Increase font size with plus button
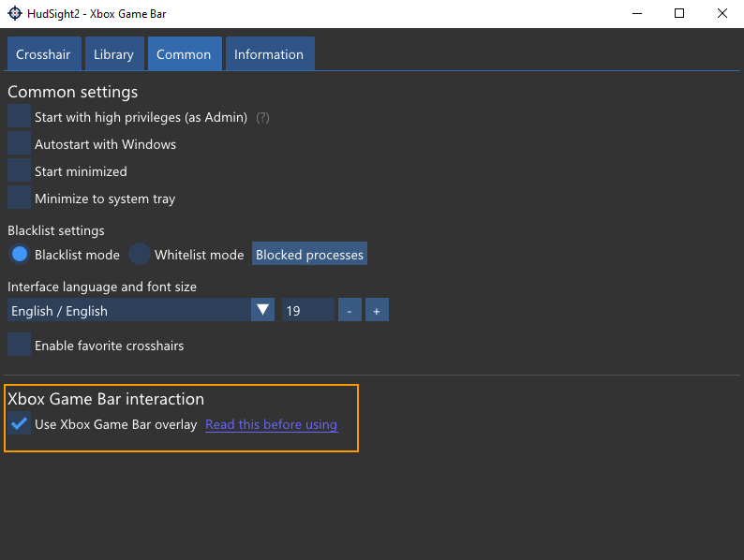This screenshot has height=560, width=744. 377,310
